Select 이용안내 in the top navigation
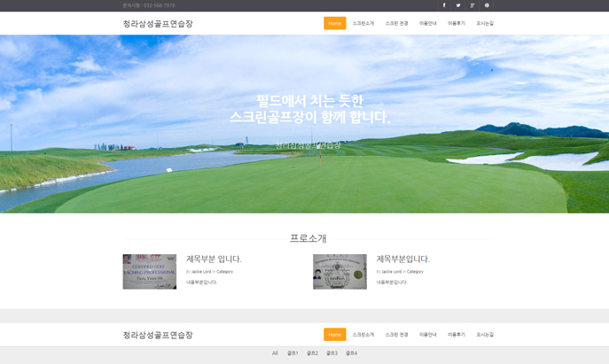 (x=428, y=23)
